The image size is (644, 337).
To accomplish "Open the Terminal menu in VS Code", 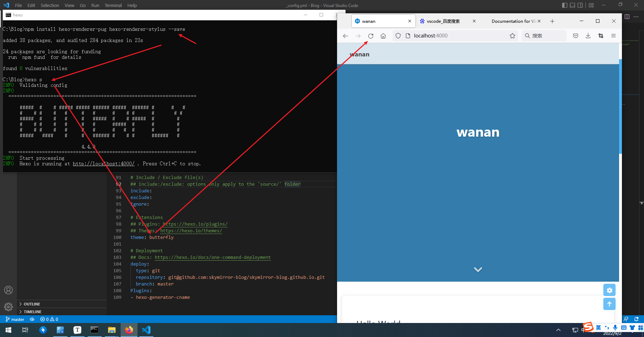I will (x=113, y=5).
